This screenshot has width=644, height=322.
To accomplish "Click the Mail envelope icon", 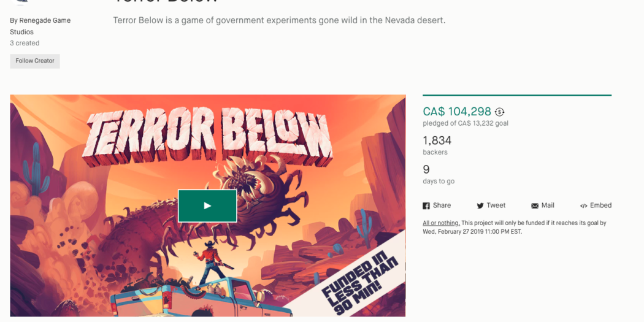I will pos(535,205).
